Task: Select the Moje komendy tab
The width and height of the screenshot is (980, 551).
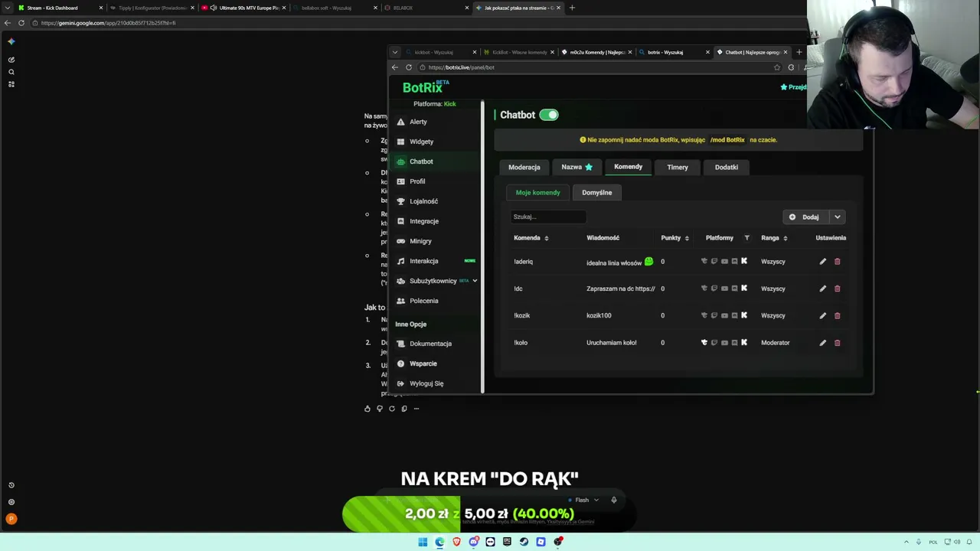Action: coord(537,193)
